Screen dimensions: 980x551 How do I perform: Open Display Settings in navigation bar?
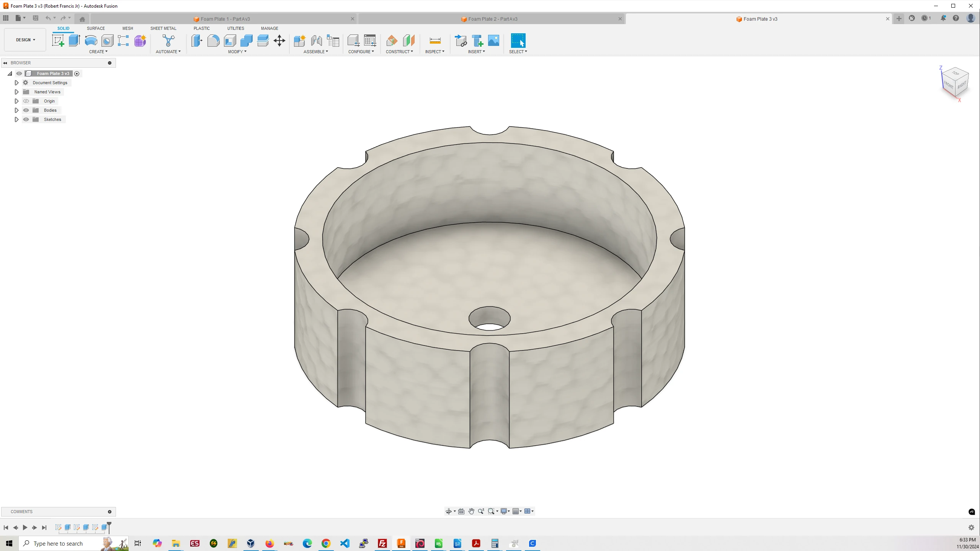504,511
